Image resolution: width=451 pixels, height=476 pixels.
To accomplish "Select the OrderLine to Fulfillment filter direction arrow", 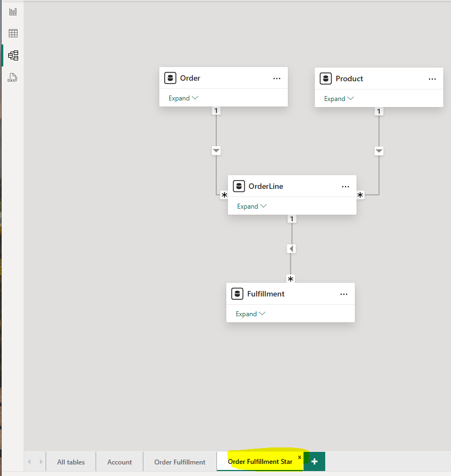I will 291,249.
